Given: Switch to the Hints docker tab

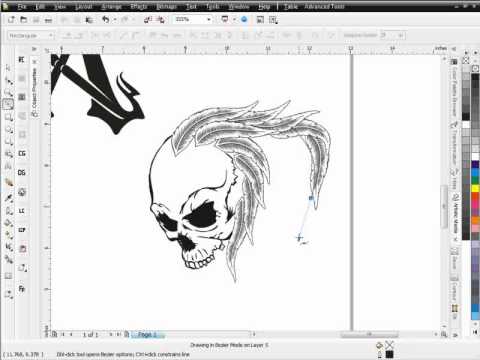Looking at the screenshot, I should pyautogui.click(x=454, y=180).
